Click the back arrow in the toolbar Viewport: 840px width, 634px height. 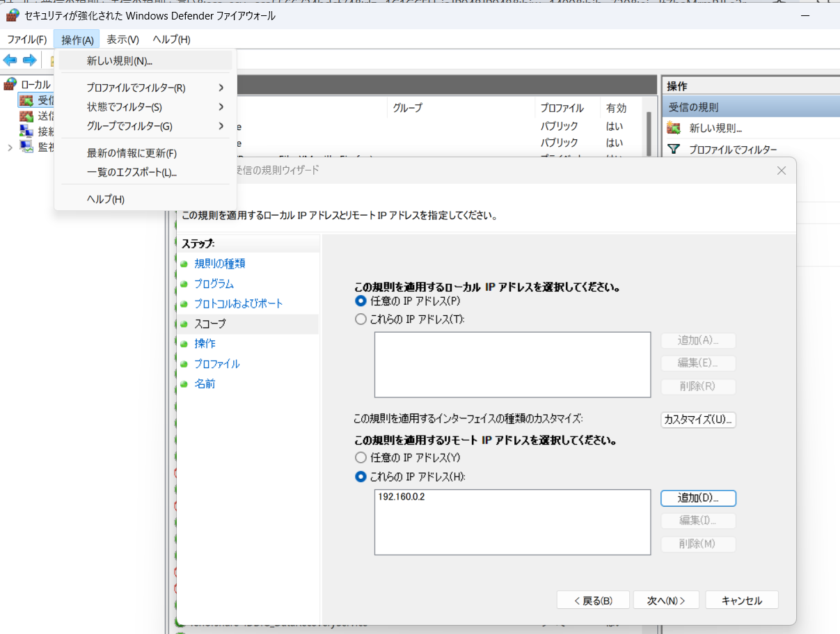click(x=10, y=60)
